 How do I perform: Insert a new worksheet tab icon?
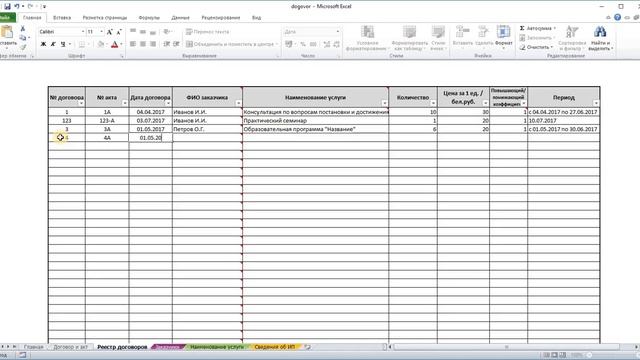(307, 347)
